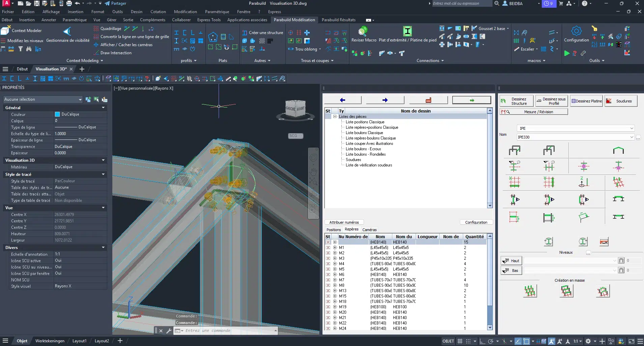This screenshot has height=346, width=644.
Task: Click the Reviser Macro icon
Action: click(363, 31)
